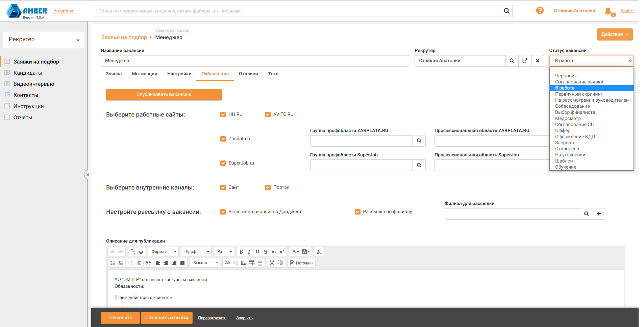Image resolution: width=644 pixels, height=327 pixels.
Task: Click the Сохранить и выйти button
Action: point(167,318)
